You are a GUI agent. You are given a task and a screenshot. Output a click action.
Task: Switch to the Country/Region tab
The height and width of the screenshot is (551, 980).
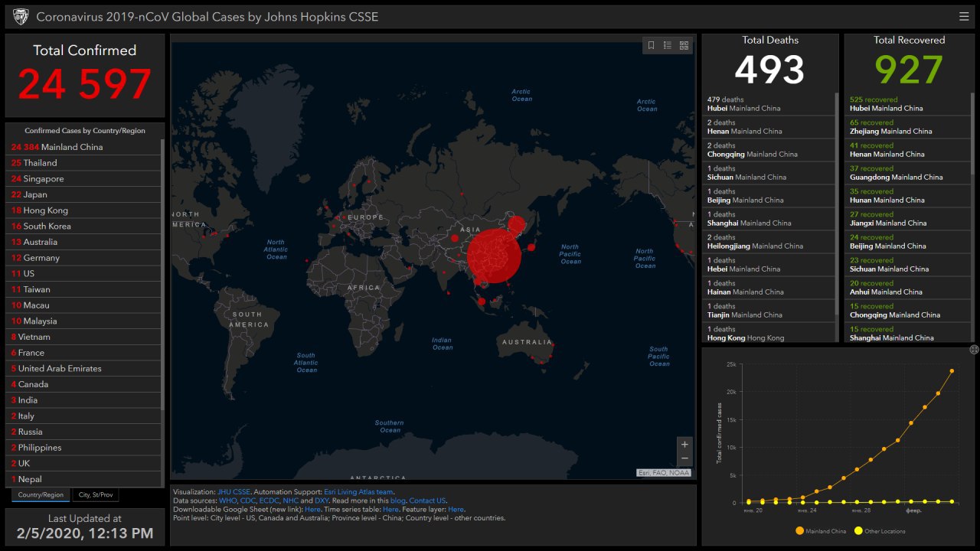[x=41, y=495]
